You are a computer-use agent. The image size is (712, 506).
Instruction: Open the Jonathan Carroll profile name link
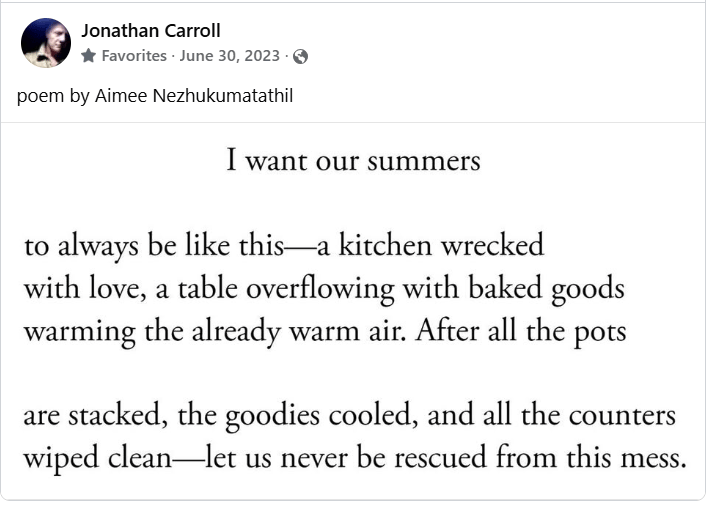pos(151,31)
